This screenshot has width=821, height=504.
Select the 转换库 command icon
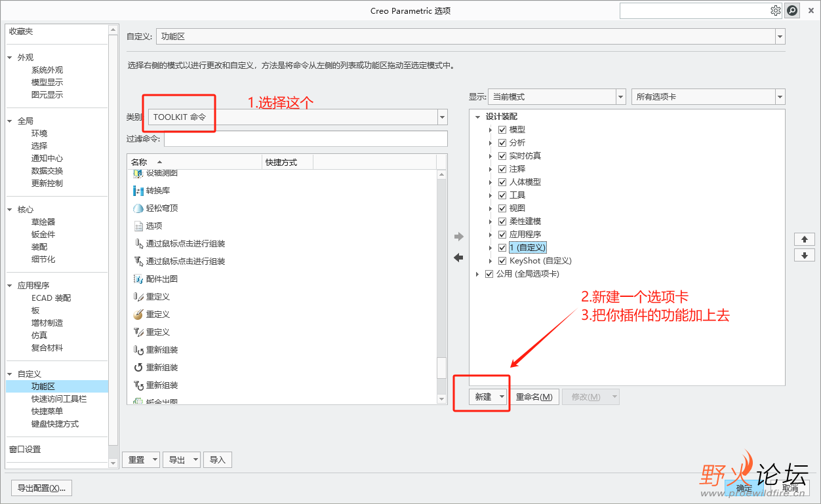pyautogui.click(x=138, y=191)
